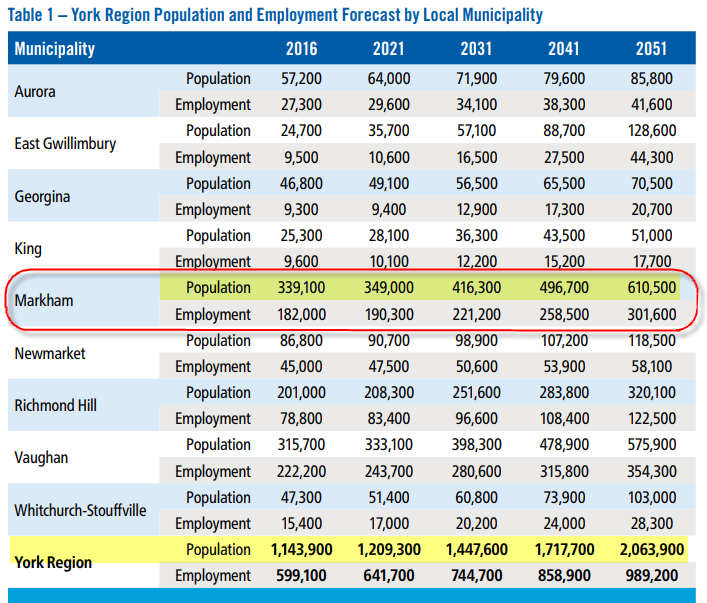This screenshot has width=707, height=603.
Task: Select the Vaughan row Population label
Action: pos(218,445)
